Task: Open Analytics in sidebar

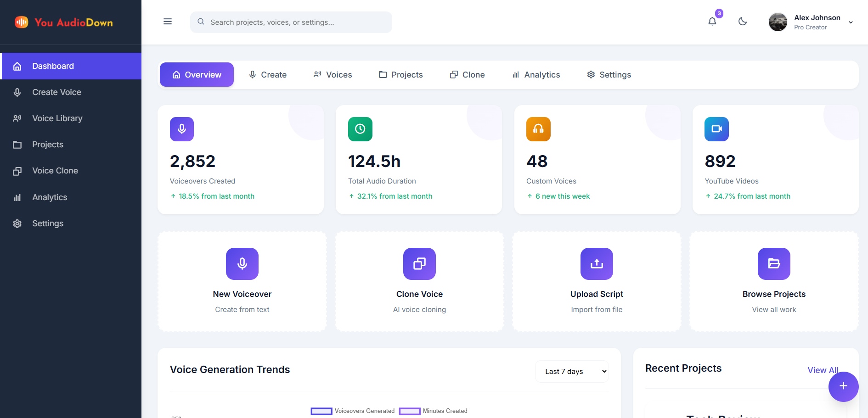Action: [x=71, y=197]
